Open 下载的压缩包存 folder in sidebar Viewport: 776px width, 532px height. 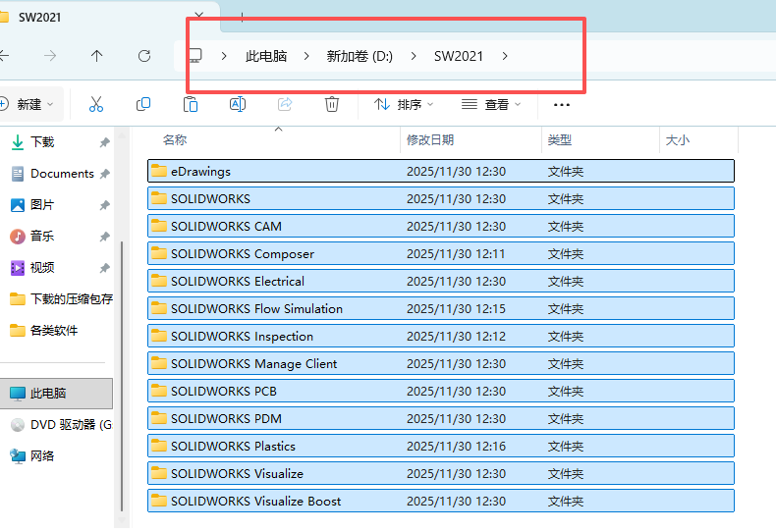click(x=61, y=298)
